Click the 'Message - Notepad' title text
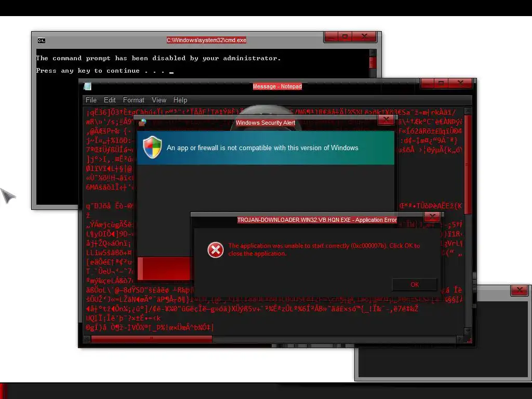532x399 pixels. pyautogui.click(x=277, y=86)
